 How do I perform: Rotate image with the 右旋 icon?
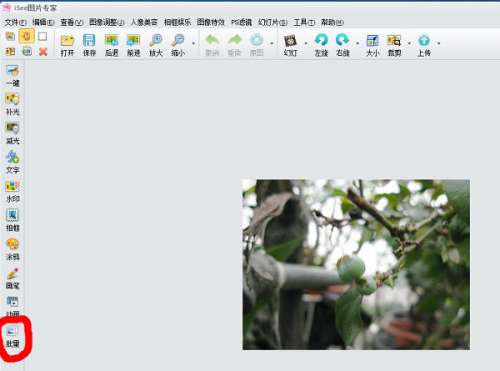[x=343, y=45]
